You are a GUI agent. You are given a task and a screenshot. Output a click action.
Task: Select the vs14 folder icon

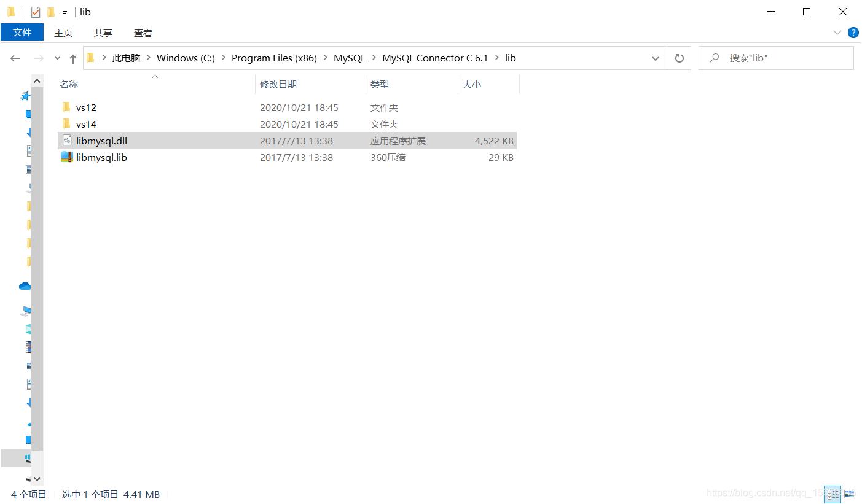67,124
